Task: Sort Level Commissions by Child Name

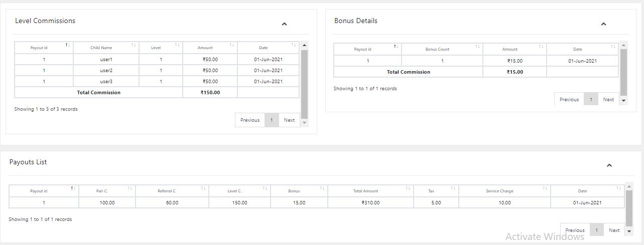Action: (x=106, y=48)
